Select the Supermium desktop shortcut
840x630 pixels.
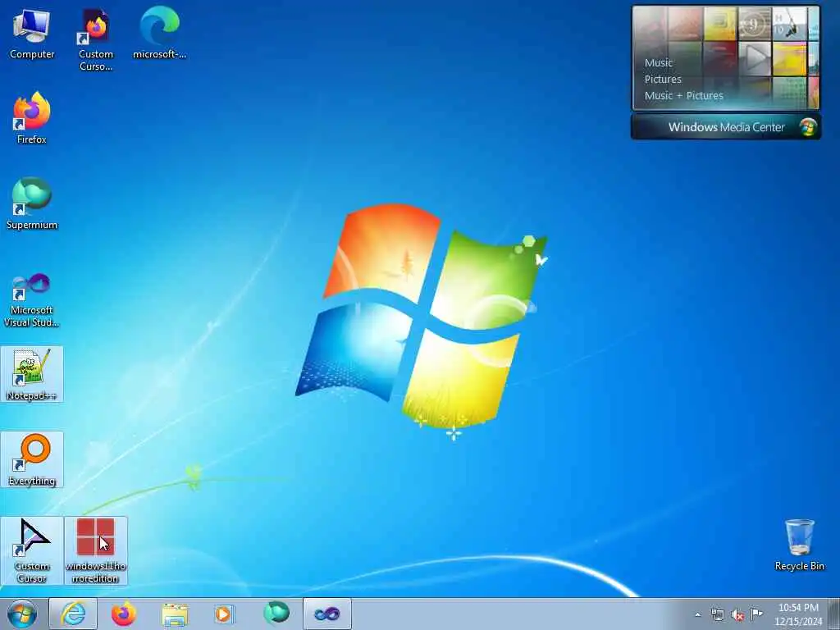pos(32,203)
